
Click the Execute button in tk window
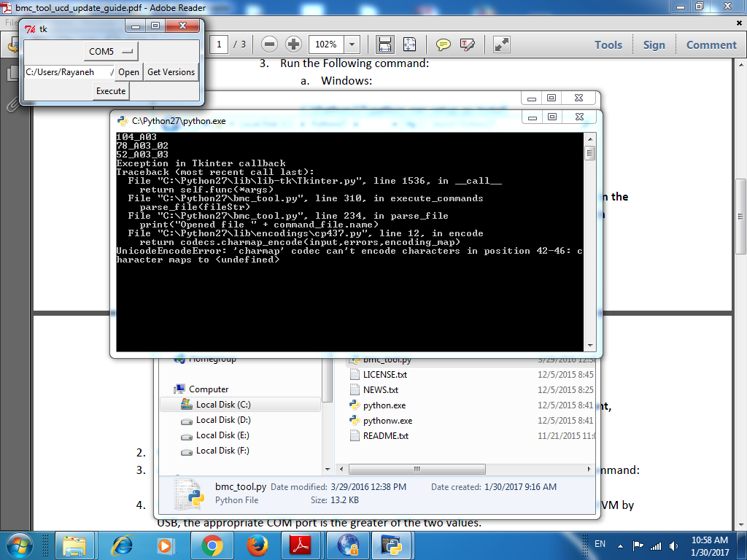click(111, 91)
